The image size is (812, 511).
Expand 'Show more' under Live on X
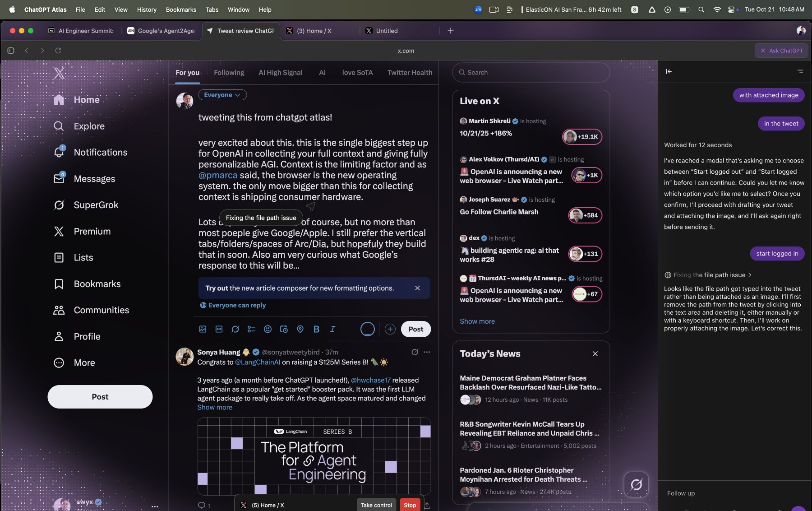[x=477, y=321]
